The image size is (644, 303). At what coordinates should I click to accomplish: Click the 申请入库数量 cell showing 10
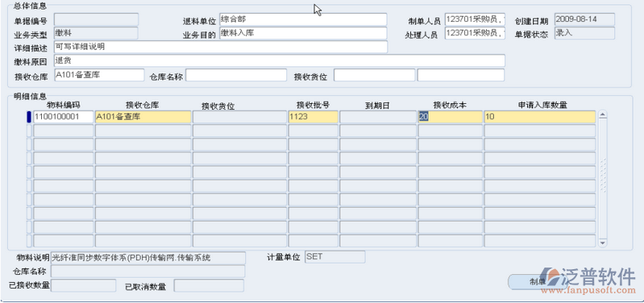tap(540, 117)
